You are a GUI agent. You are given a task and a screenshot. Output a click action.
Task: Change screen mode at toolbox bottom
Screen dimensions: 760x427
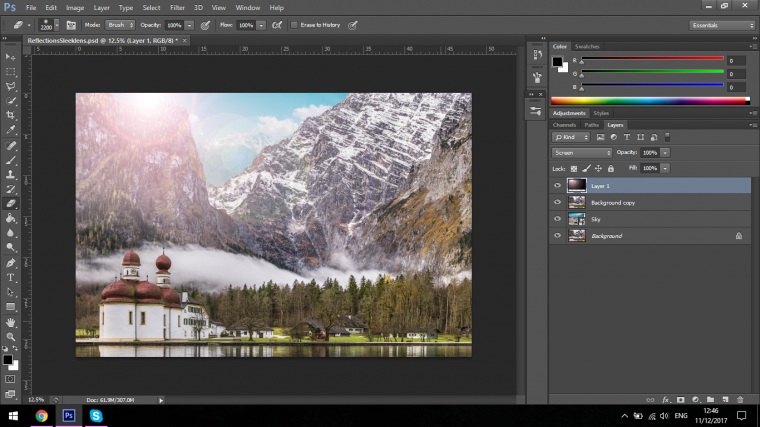(10, 394)
